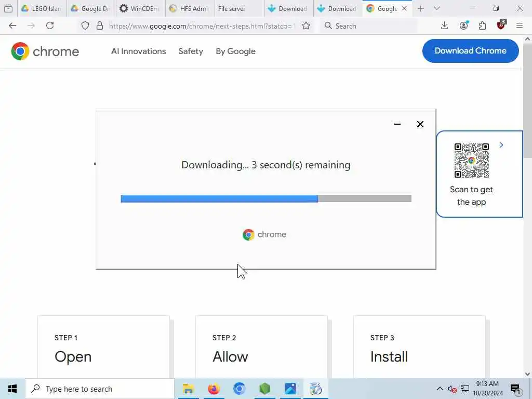Open the taskbar clock showing 9:13 AM

coord(487,389)
